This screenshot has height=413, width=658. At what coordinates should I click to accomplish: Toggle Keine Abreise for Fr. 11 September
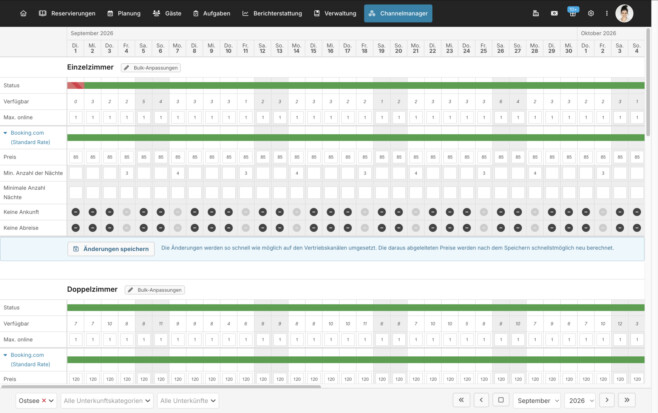(245, 228)
